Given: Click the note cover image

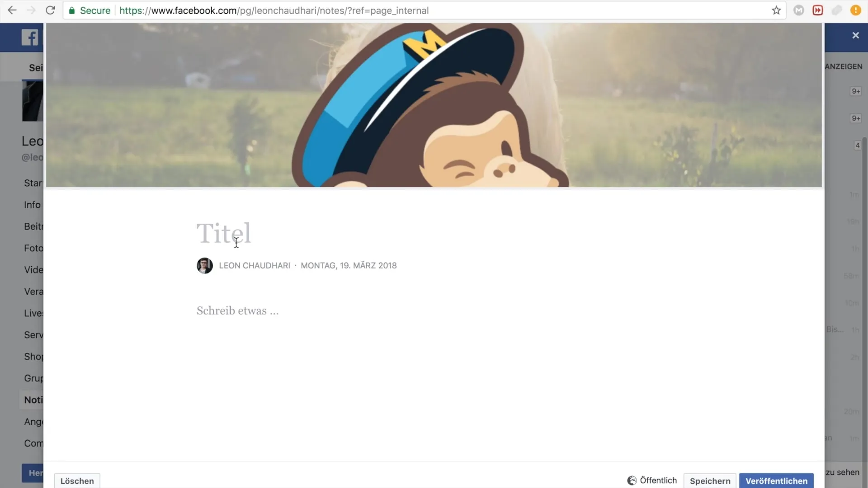Looking at the screenshot, I should (434, 105).
